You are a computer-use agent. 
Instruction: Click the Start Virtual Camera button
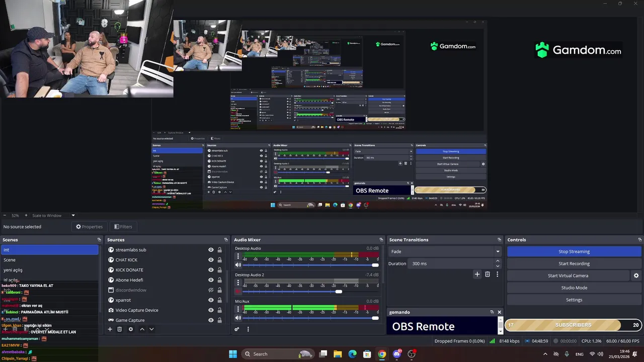click(x=568, y=276)
